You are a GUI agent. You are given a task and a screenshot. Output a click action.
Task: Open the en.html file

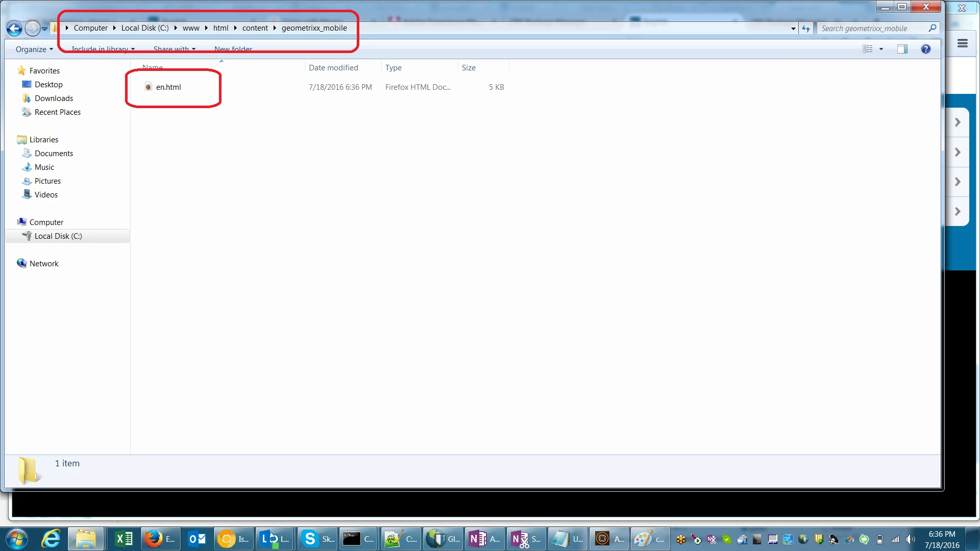point(168,87)
